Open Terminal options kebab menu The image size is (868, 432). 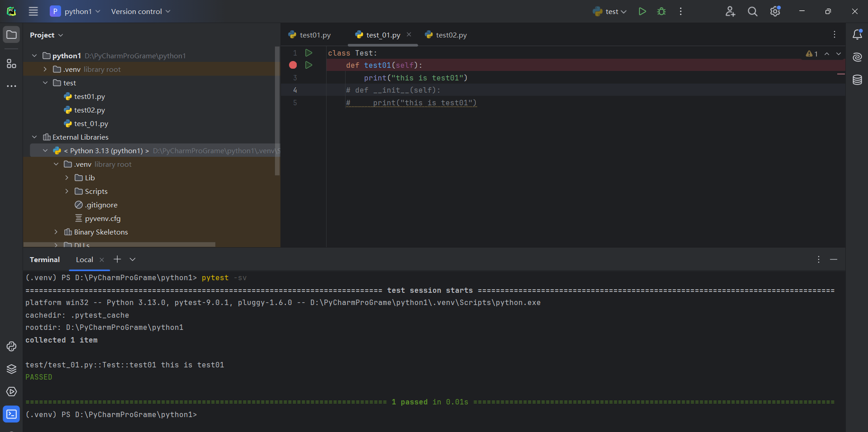[819, 259]
